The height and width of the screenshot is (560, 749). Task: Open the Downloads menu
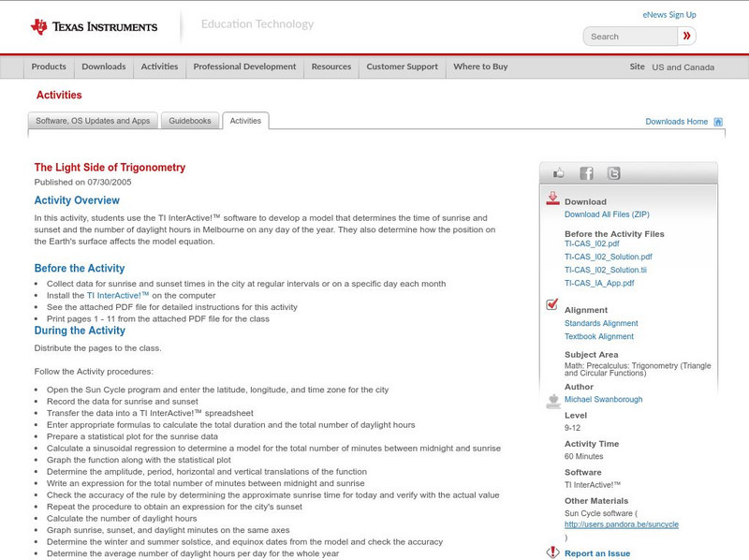click(104, 66)
